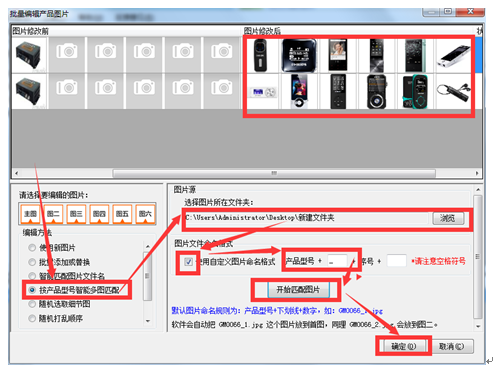Choose the 随机打乱顺序 option
This screenshot has width=495, height=368.
tap(56, 318)
